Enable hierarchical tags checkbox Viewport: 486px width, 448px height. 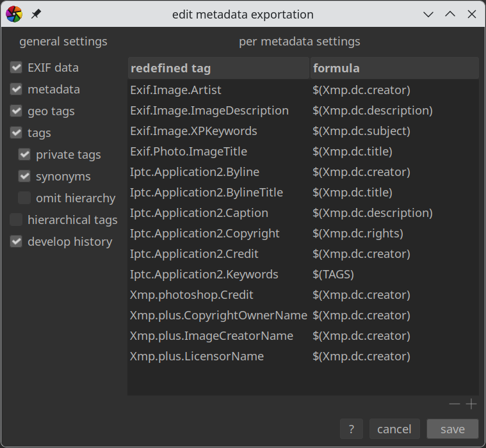point(16,220)
